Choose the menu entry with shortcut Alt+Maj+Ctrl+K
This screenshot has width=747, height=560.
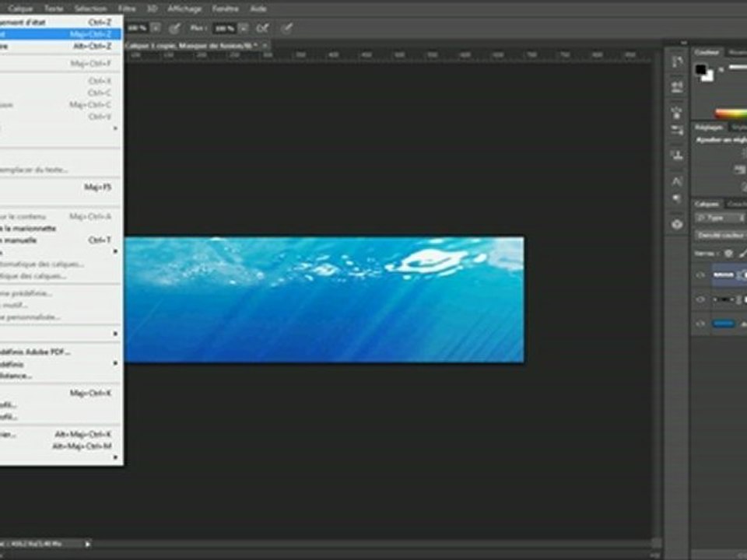(60, 434)
